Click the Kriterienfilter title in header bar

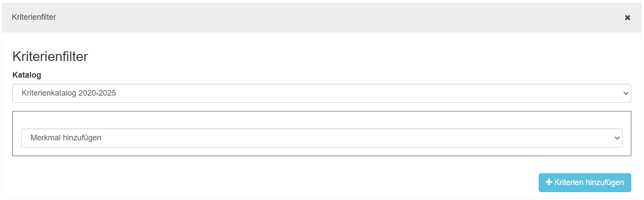pos(34,18)
